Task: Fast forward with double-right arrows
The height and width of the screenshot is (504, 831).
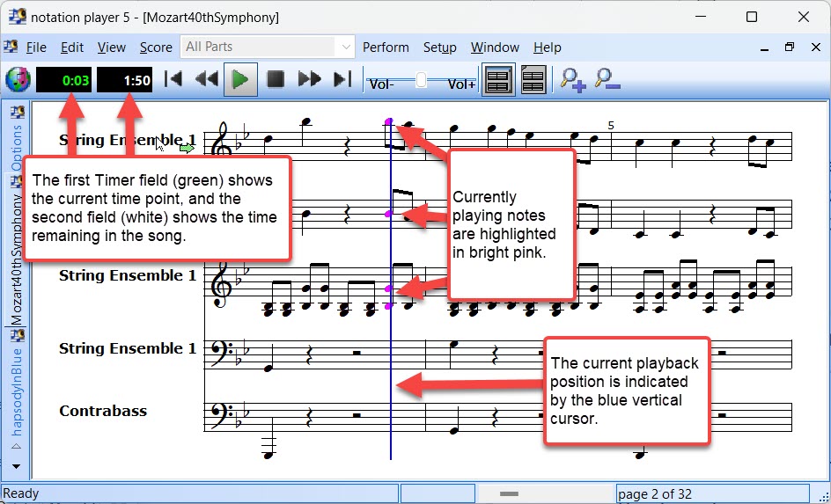Action: point(310,79)
